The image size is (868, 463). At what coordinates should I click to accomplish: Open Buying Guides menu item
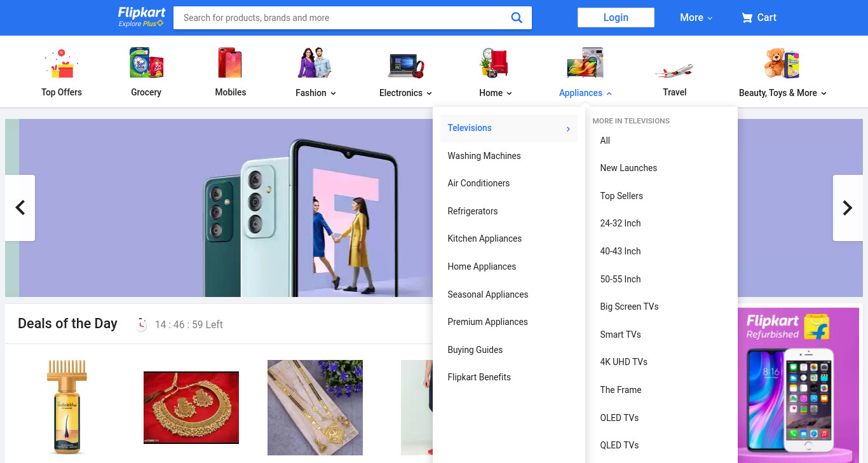pyautogui.click(x=475, y=350)
